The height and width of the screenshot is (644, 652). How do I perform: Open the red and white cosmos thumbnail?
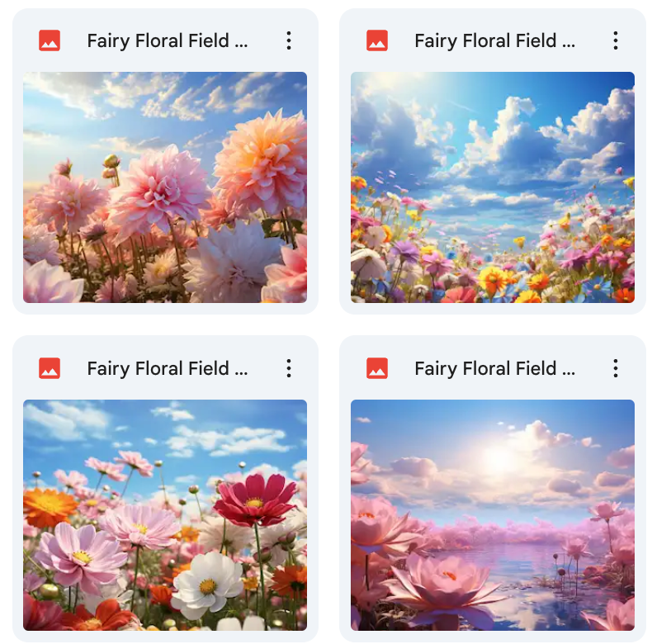tap(165, 515)
